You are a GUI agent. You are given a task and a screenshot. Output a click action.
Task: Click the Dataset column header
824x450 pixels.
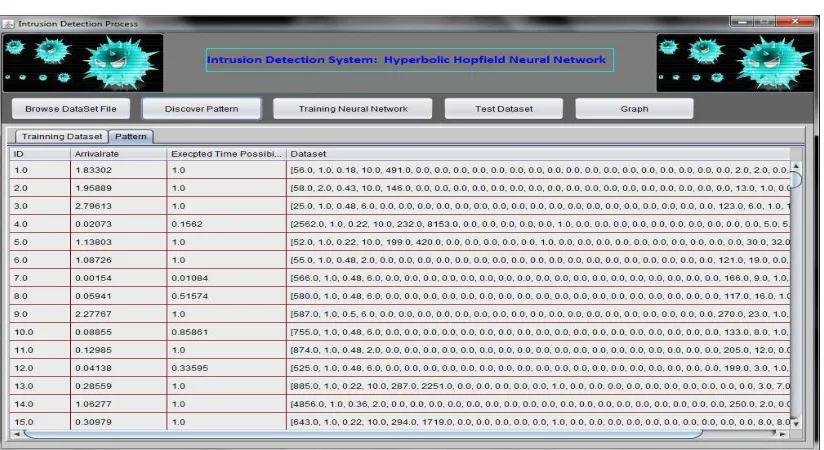[x=538, y=154]
